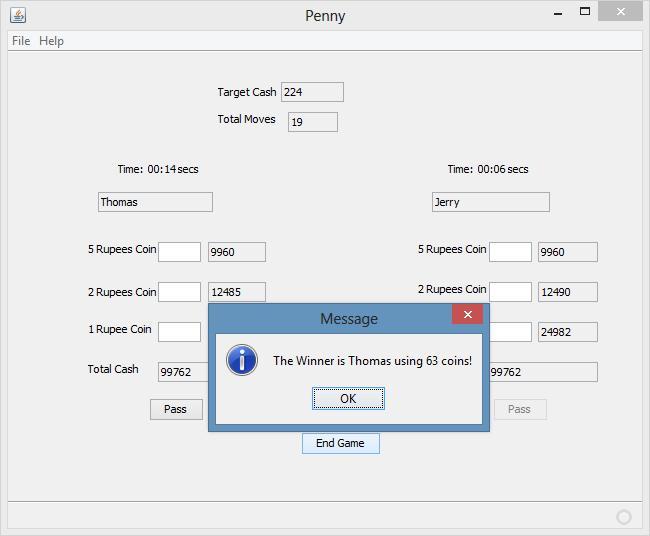Click the blue info icon in the Message dialog
Viewport: 650px width, 536px height.
point(242,360)
